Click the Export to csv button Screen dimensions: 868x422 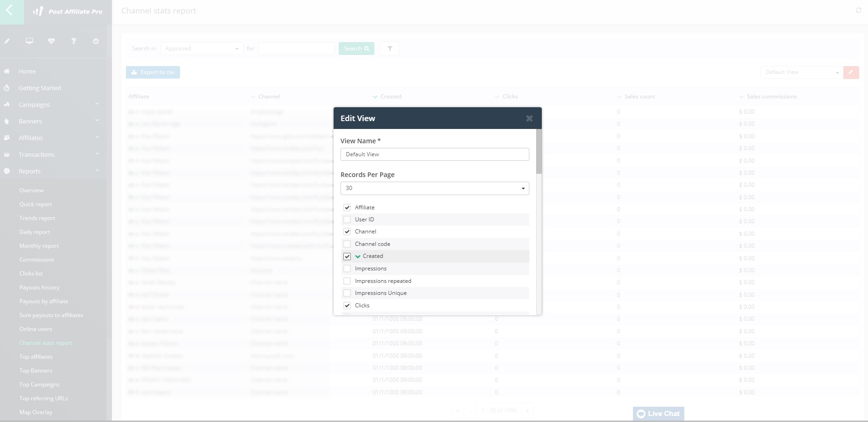pos(153,72)
